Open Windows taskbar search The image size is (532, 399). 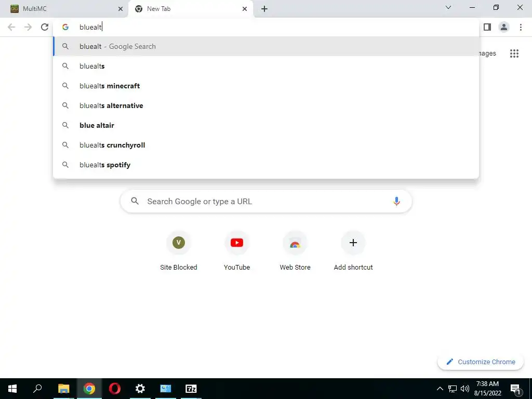[x=37, y=389]
